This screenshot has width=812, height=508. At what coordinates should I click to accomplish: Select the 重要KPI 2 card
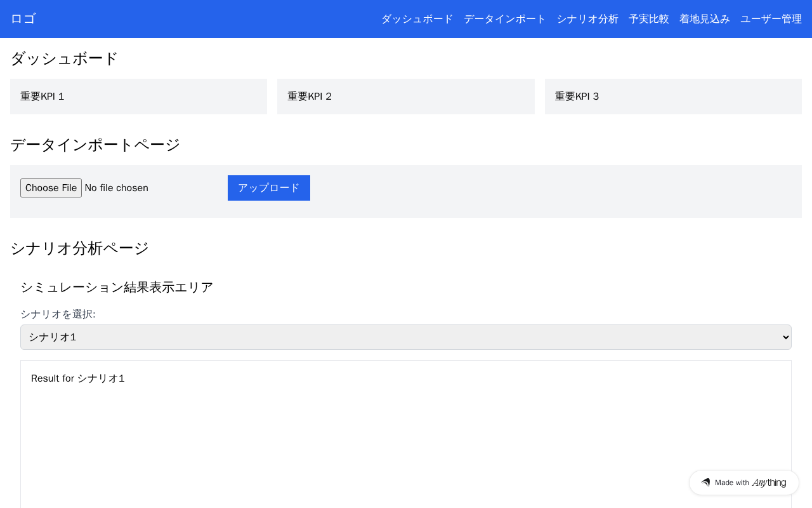406,97
